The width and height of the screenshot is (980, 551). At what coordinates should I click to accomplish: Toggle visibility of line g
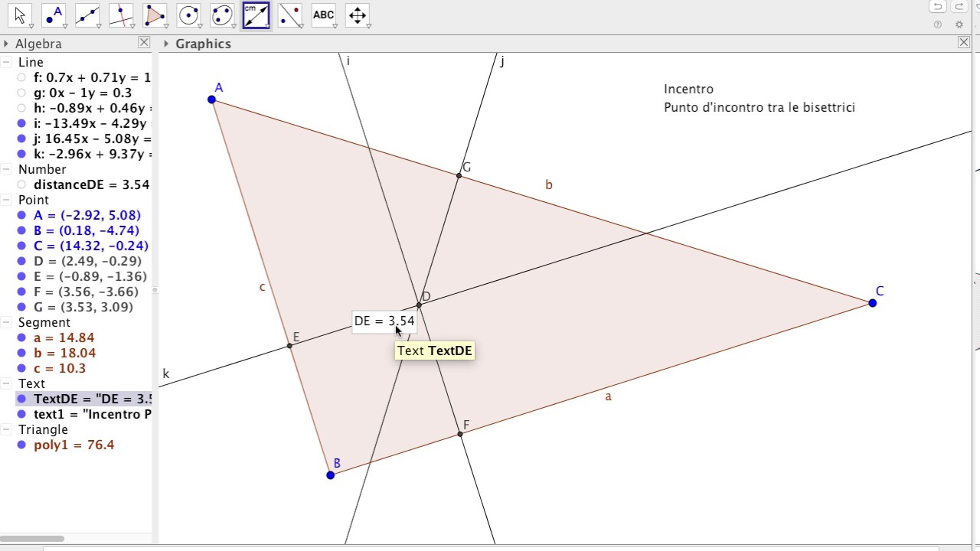(x=21, y=93)
